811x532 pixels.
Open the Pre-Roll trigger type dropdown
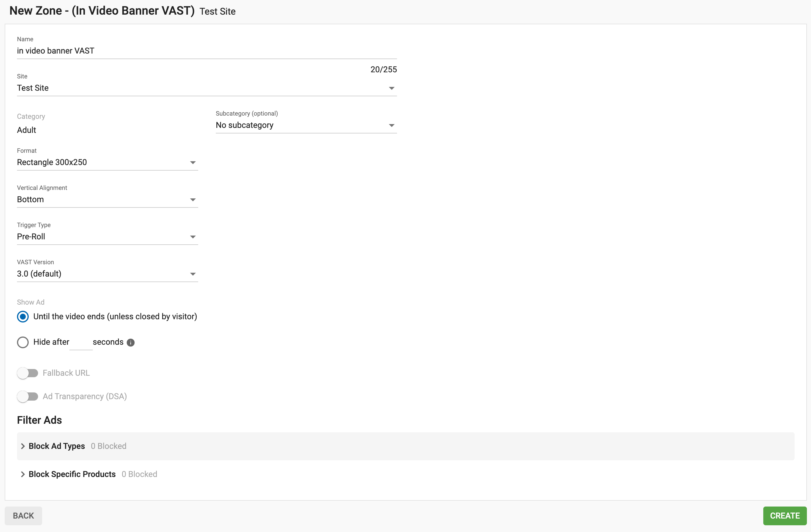click(102, 237)
